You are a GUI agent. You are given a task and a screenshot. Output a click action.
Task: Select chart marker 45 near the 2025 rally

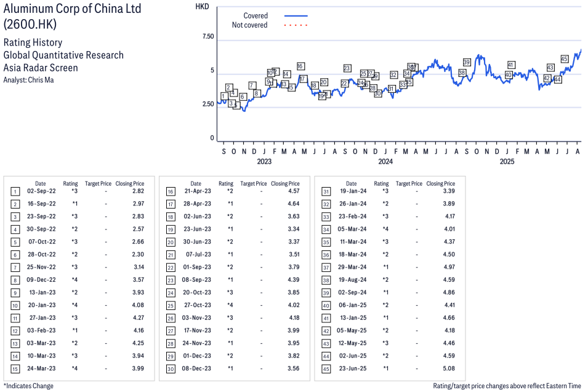(x=565, y=59)
